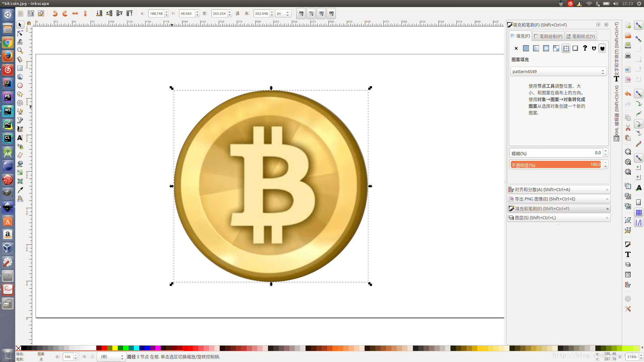The image size is (644, 362).
Task: Pick the rectangle drawing tool
Action: click(x=20, y=68)
